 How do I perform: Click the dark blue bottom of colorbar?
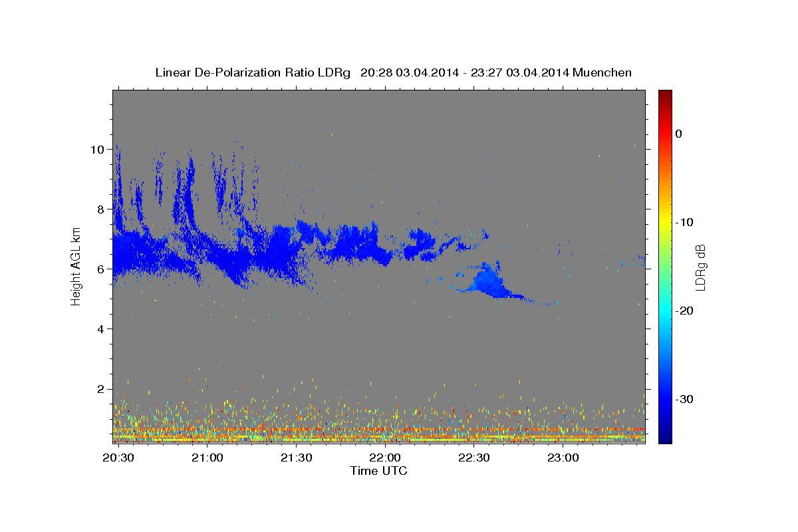point(665,438)
